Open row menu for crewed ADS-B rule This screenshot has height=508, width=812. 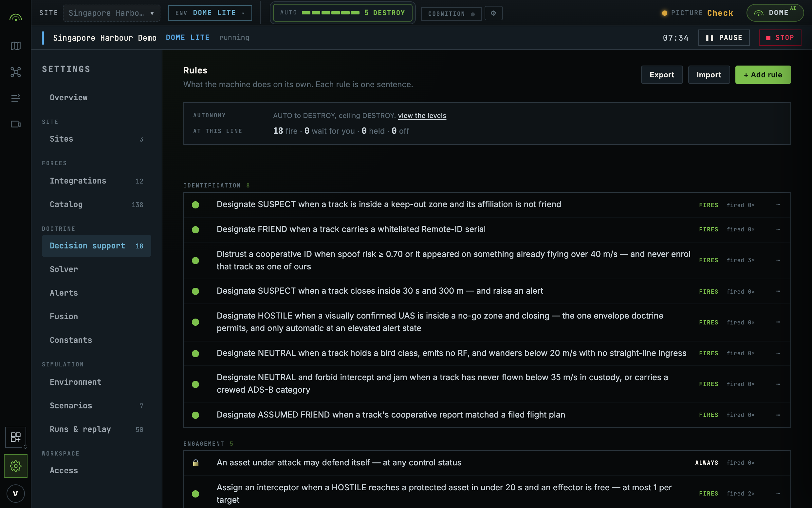778,384
